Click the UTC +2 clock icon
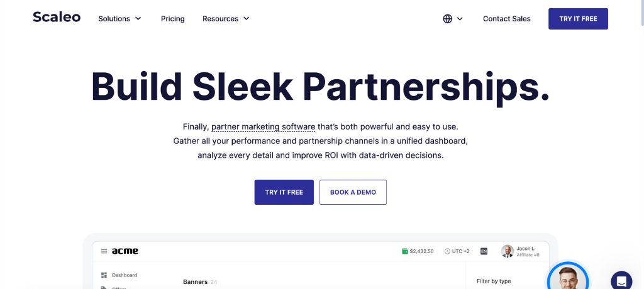The width and height of the screenshot is (644, 289). click(x=447, y=251)
